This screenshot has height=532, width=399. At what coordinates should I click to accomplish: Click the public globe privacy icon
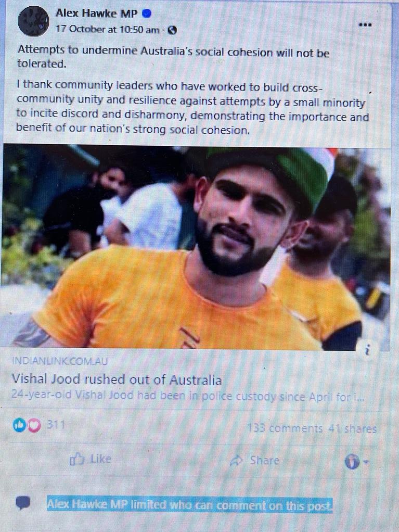click(x=172, y=31)
